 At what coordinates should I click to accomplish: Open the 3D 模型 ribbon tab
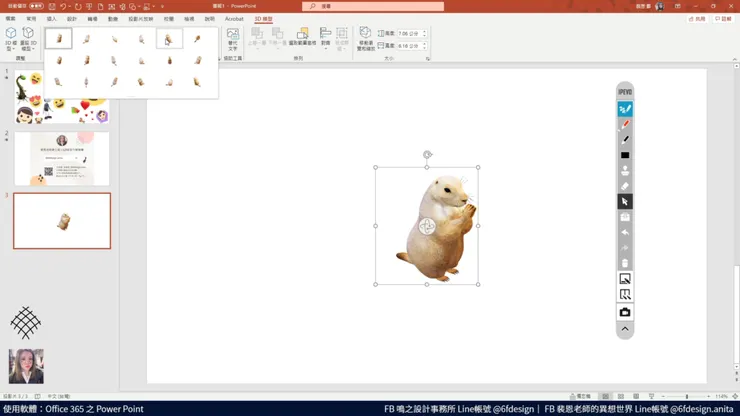(x=263, y=19)
